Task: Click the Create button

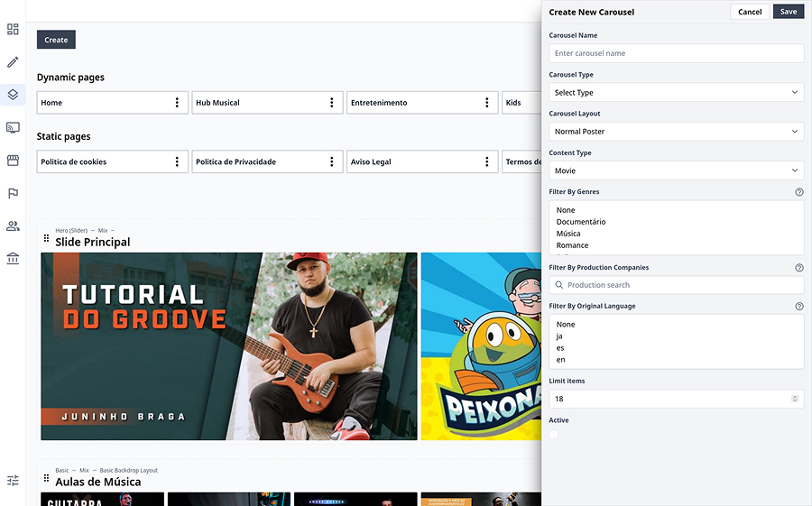Action: (56, 40)
